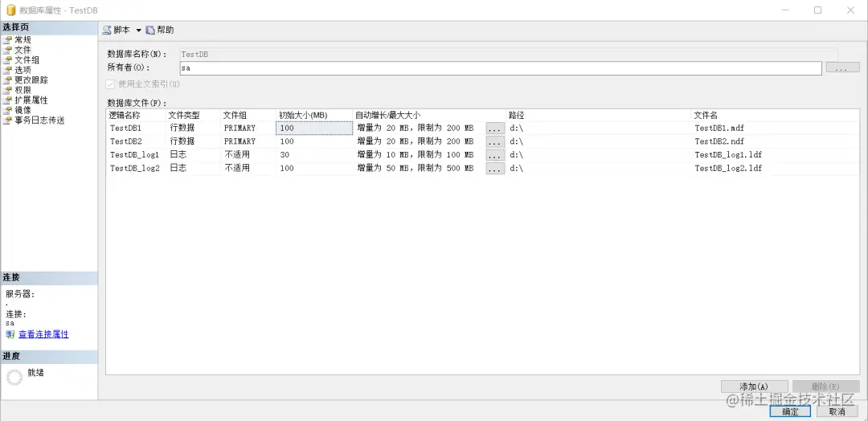The width and height of the screenshot is (868, 421).
Task: Select the TestDB_log2 logical name cell
Action: (136, 168)
